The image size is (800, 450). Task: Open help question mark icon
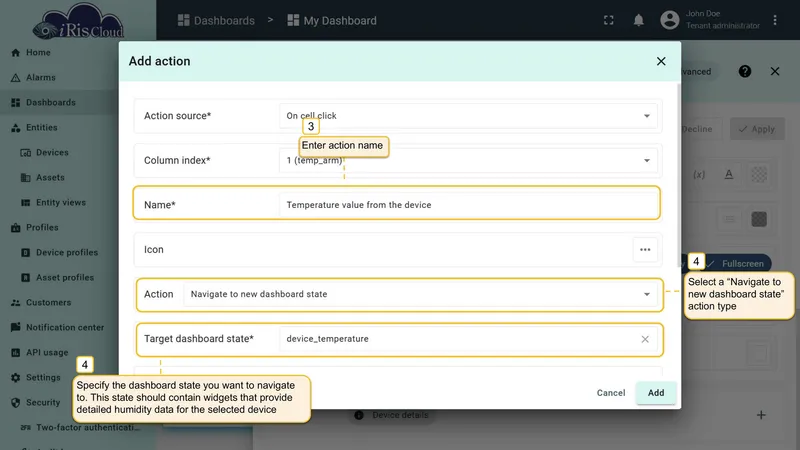[745, 71]
